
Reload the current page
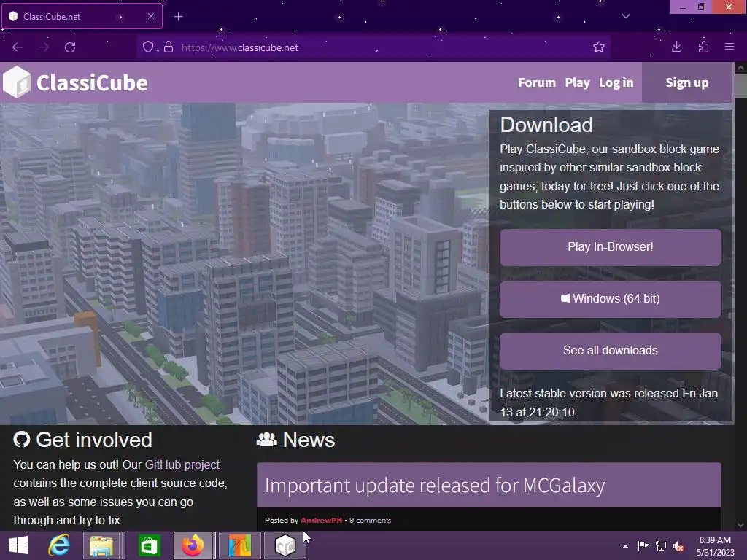[x=70, y=47]
